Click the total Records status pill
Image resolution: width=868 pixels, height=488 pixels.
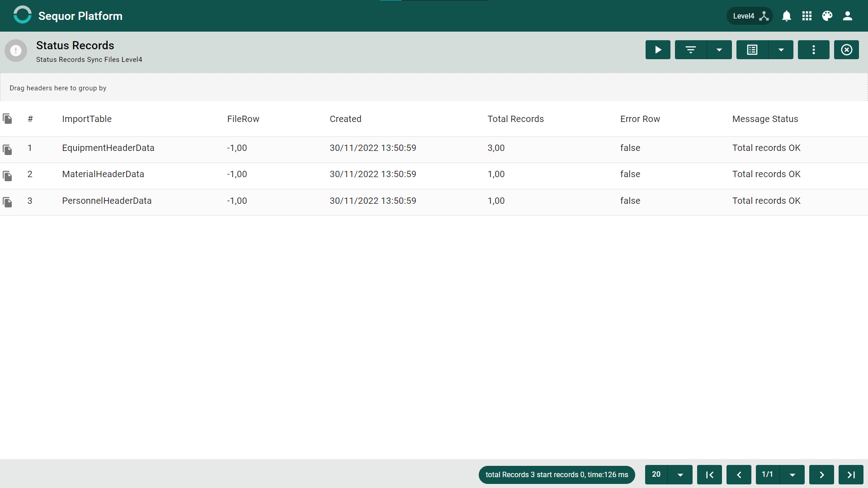click(557, 474)
